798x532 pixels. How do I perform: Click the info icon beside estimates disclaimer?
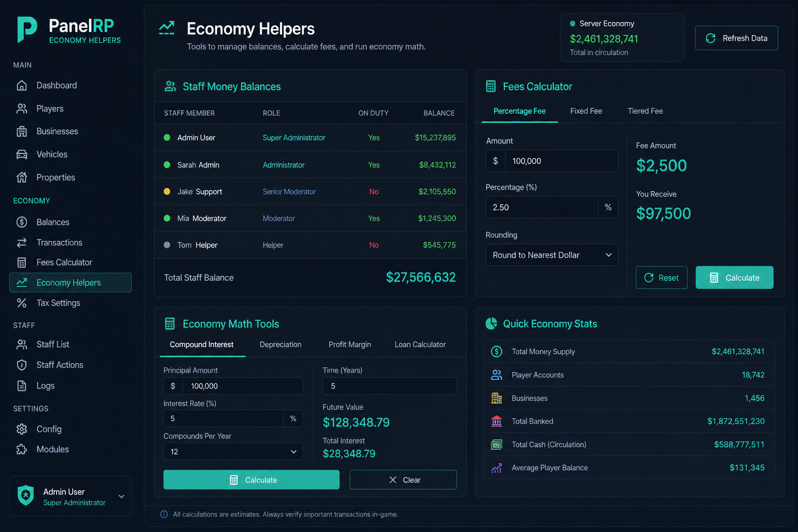click(164, 514)
